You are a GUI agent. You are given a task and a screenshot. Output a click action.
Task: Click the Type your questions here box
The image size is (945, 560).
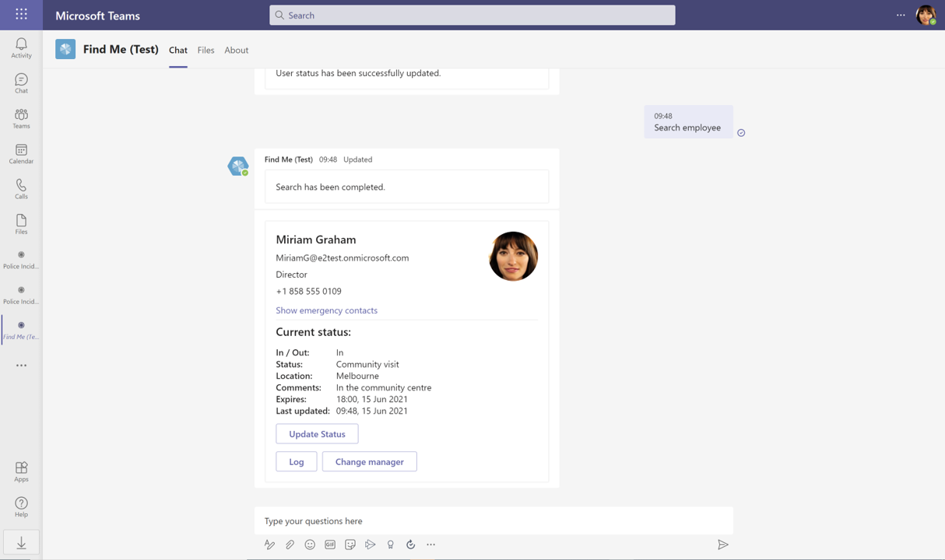click(493, 521)
